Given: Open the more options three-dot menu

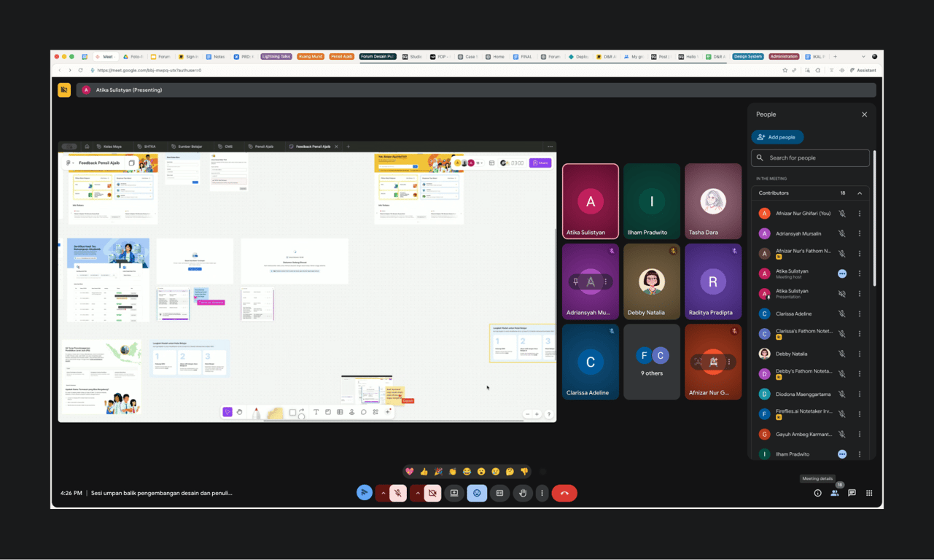Looking at the screenshot, I should pyautogui.click(x=542, y=493).
